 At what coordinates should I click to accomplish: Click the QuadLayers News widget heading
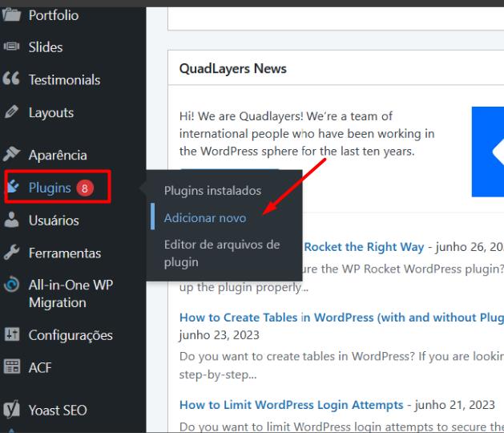click(x=232, y=69)
